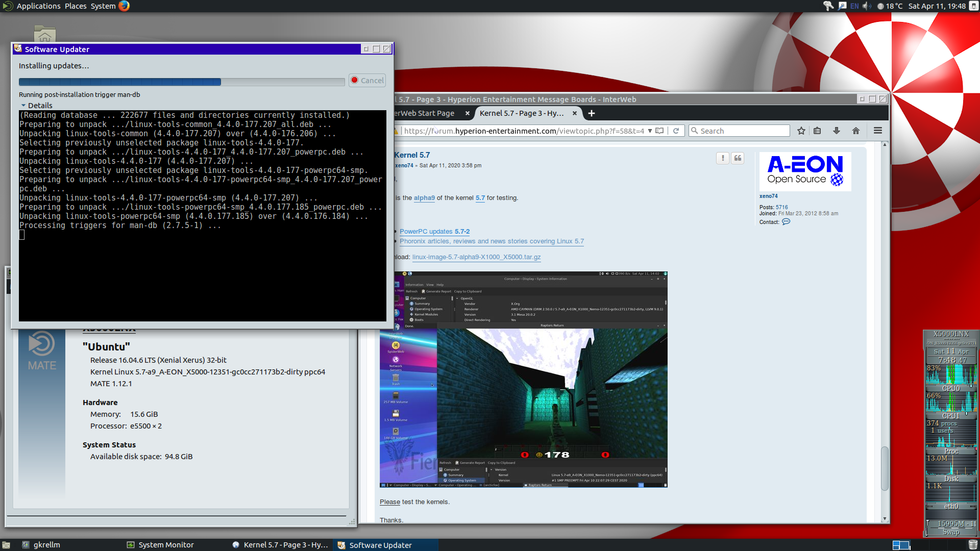Click the gkrellm CPU0 usage chart

tap(951, 374)
